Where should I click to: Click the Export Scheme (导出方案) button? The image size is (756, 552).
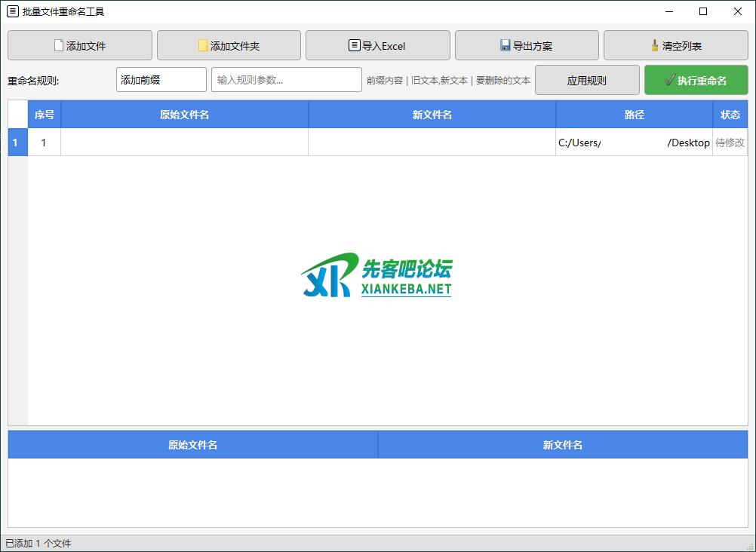point(527,45)
